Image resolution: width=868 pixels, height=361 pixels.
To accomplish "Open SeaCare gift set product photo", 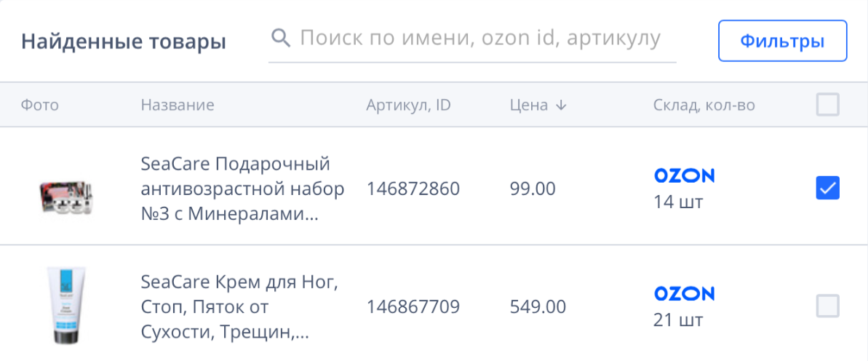I will click(66, 194).
